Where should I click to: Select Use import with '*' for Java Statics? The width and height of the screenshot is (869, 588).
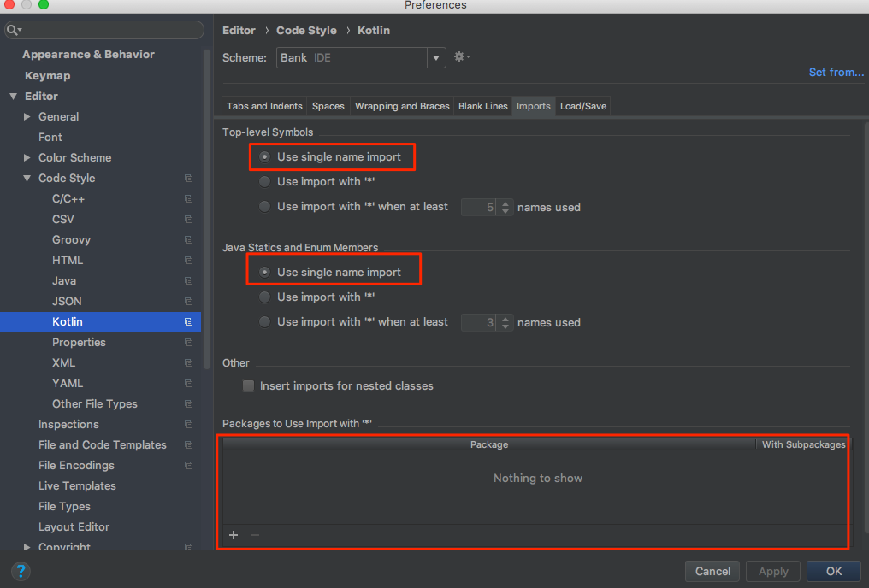265,297
